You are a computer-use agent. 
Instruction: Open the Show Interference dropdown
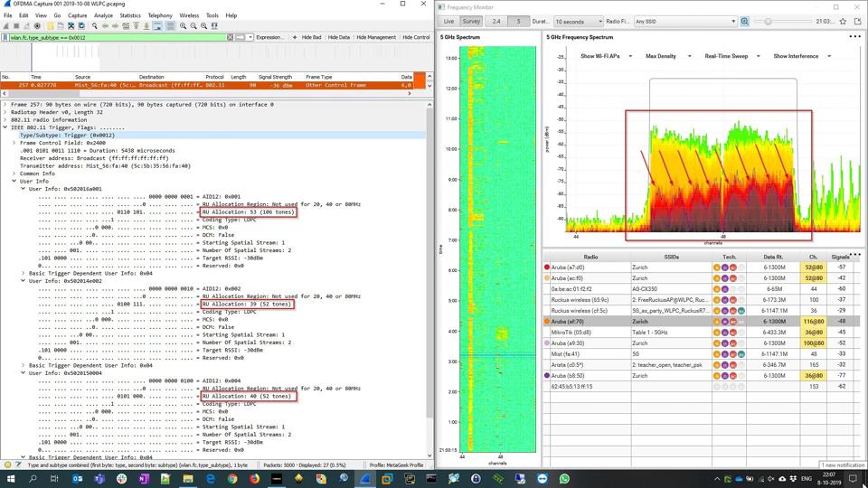coord(802,56)
